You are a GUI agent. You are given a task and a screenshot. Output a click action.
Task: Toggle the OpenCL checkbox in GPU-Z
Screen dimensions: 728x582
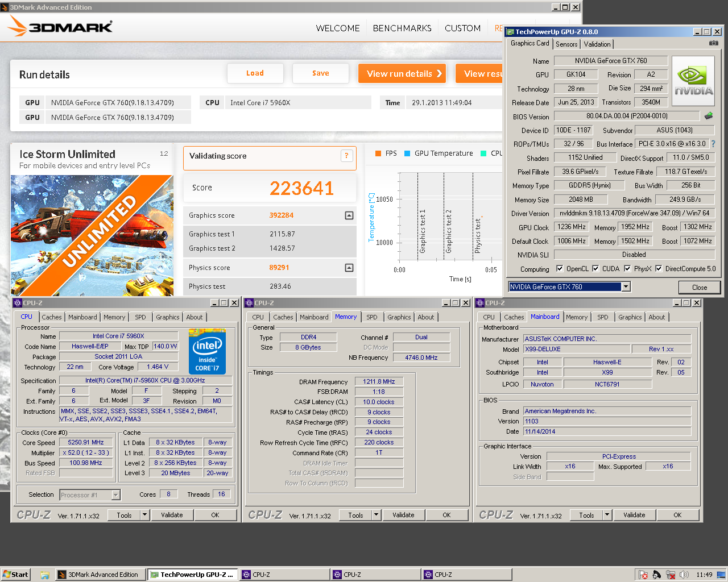[560, 269]
